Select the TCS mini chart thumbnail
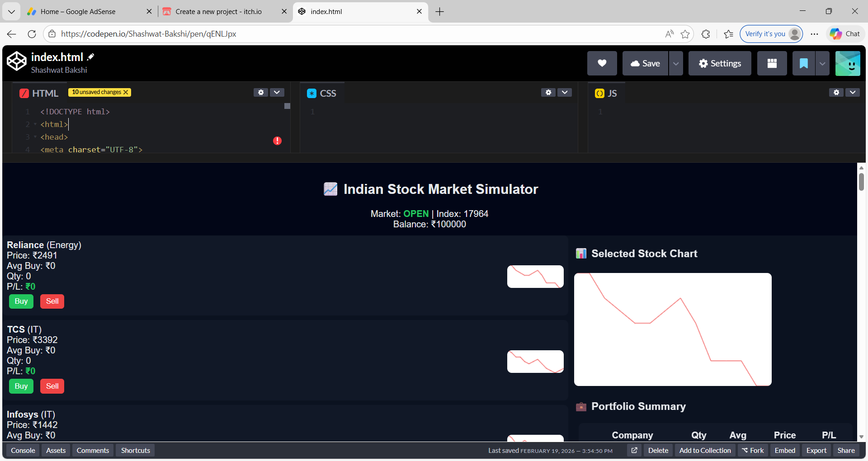The width and height of the screenshot is (868, 461). pos(535,362)
